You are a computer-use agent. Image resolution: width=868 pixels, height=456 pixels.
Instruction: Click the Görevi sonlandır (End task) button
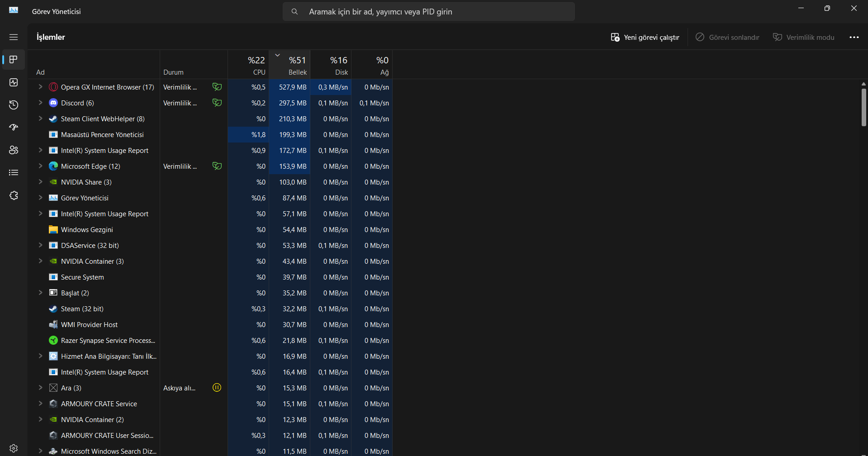(x=727, y=37)
